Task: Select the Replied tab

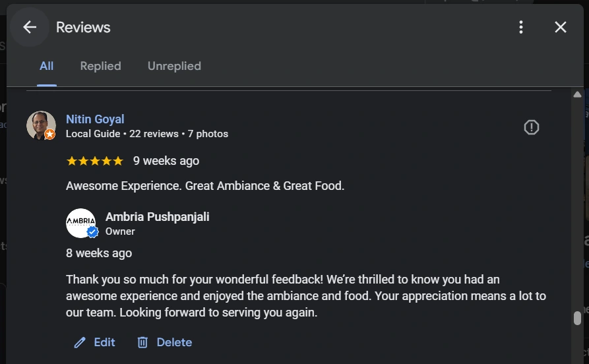Action: [100, 66]
